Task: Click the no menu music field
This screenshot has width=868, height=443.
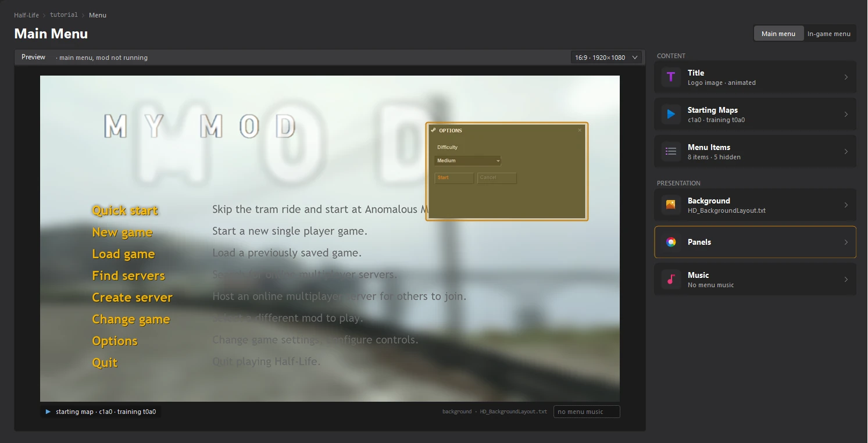Action: [587, 412]
